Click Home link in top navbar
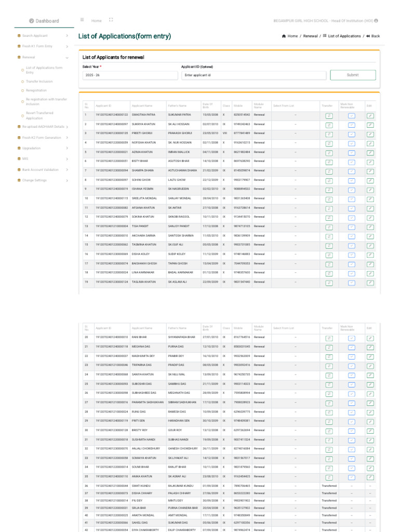Viewport: 399px width, 532px height. [x=96, y=21]
